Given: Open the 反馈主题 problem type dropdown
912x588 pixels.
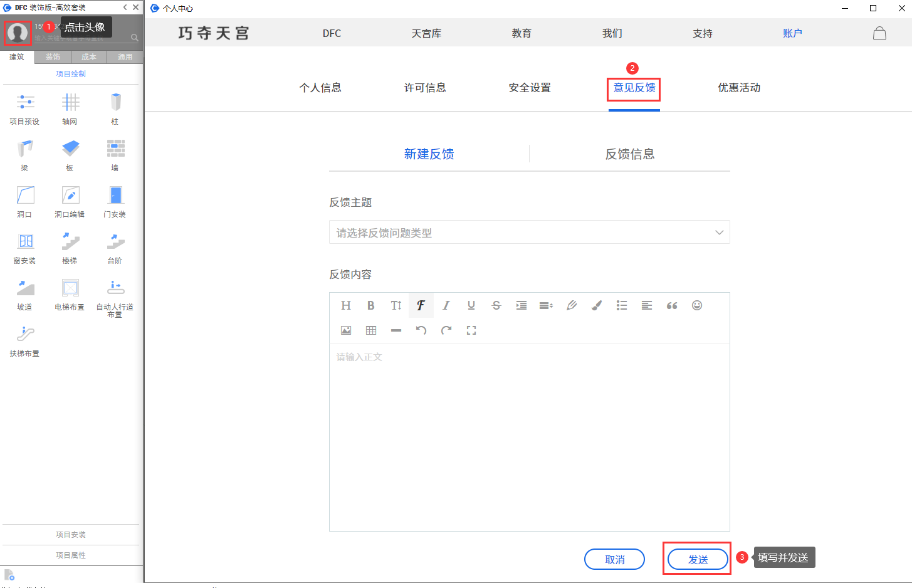Looking at the screenshot, I should click(x=529, y=233).
